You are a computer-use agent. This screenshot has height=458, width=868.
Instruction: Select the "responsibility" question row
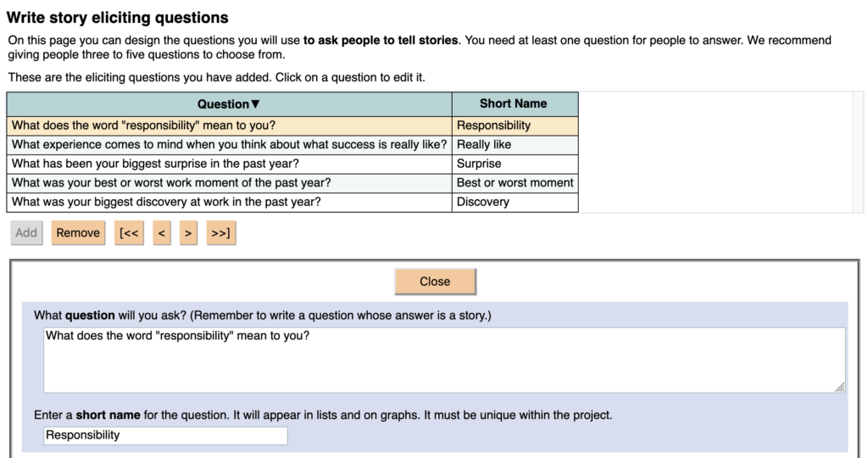pyautogui.click(x=229, y=126)
